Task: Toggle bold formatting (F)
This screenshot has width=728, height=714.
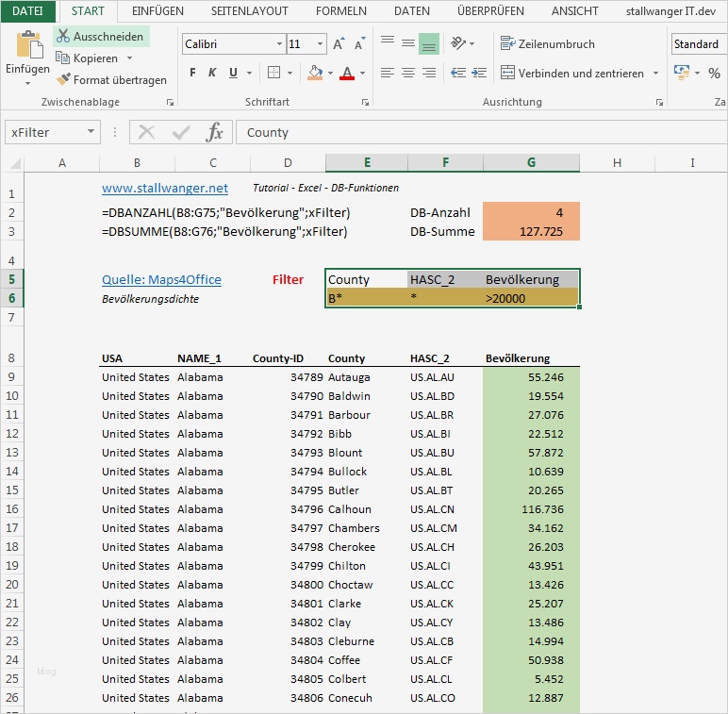Action: click(192, 73)
